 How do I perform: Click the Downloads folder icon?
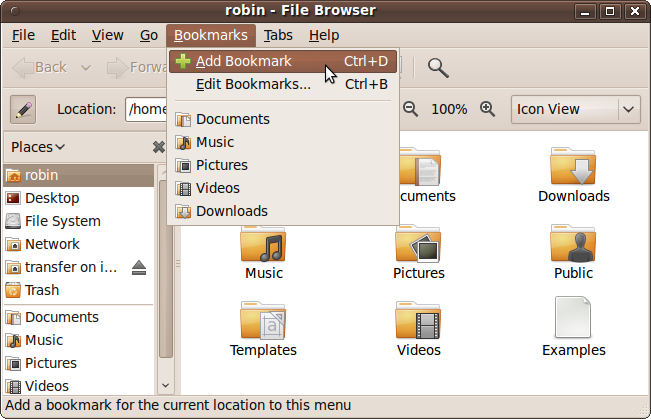pos(573,167)
